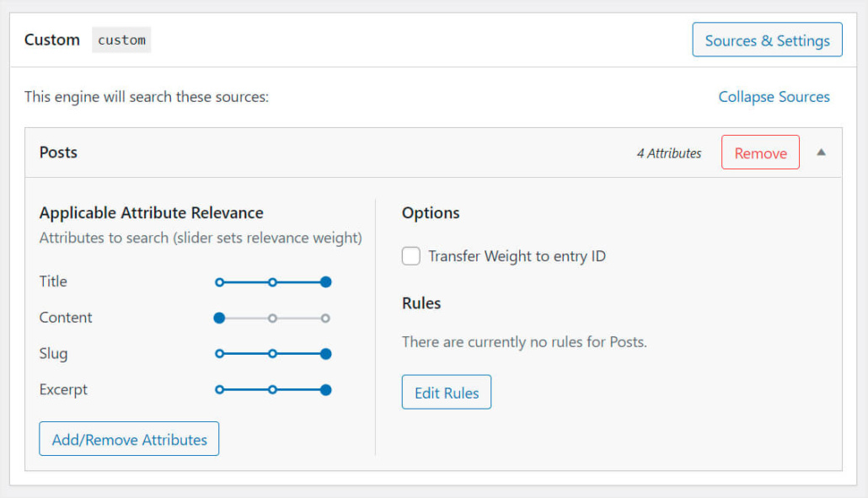868x498 pixels.
Task: Set Slug slider to lowest weight point
Action: (x=219, y=354)
